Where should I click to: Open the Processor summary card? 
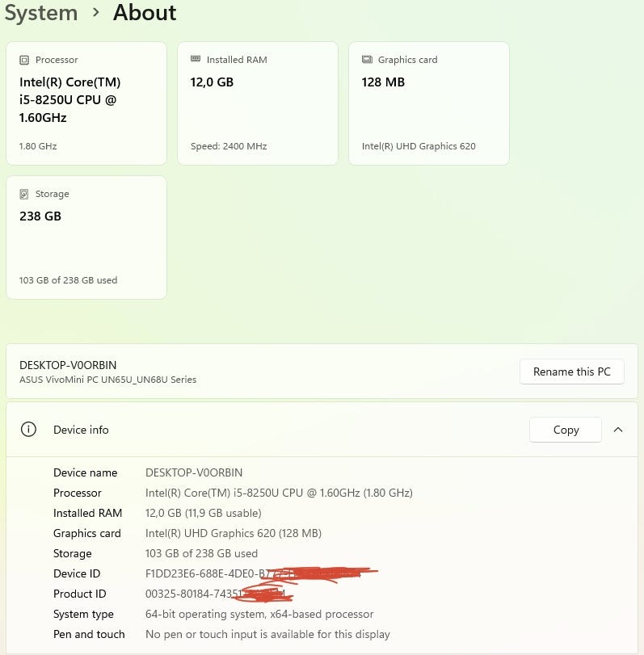point(86,103)
